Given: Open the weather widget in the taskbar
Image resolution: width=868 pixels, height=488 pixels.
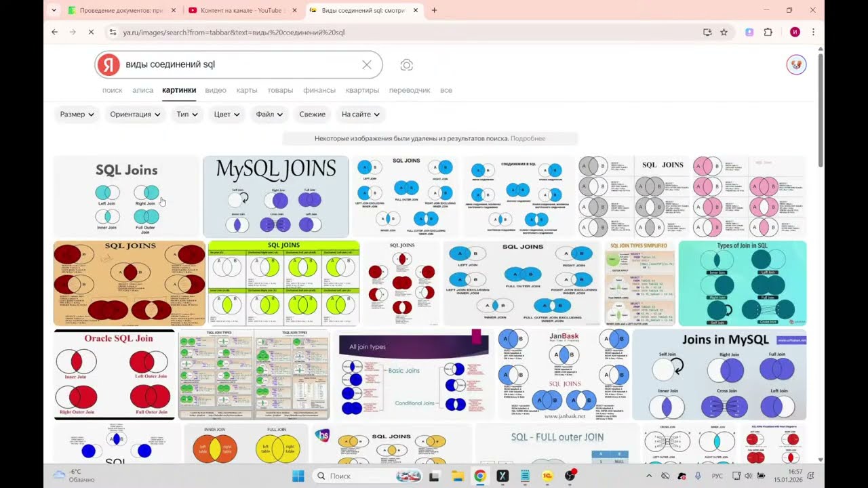Looking at the screenshot, I should tap(74, 476).
